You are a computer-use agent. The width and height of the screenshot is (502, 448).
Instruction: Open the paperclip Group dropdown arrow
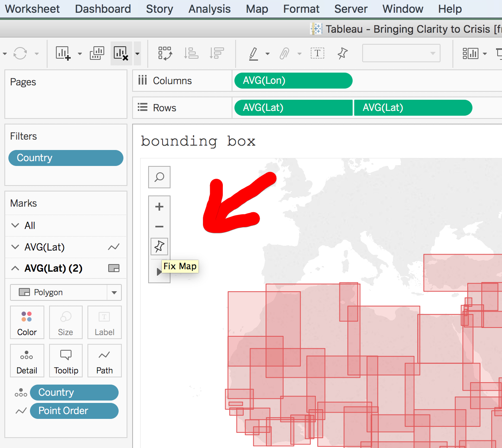tap(299, 53)
